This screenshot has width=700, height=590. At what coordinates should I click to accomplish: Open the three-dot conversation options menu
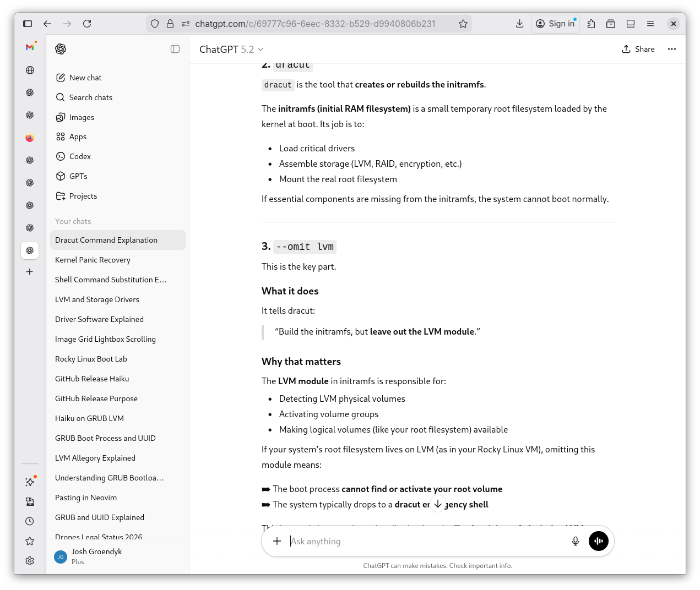[x=671, y=49]
